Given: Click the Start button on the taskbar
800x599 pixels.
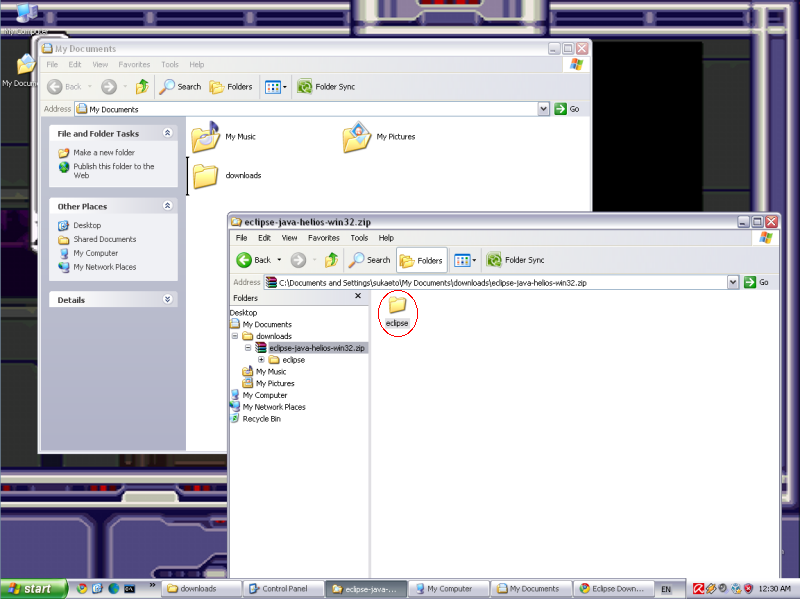Looking at the screenshot, I should pos(33,589).
